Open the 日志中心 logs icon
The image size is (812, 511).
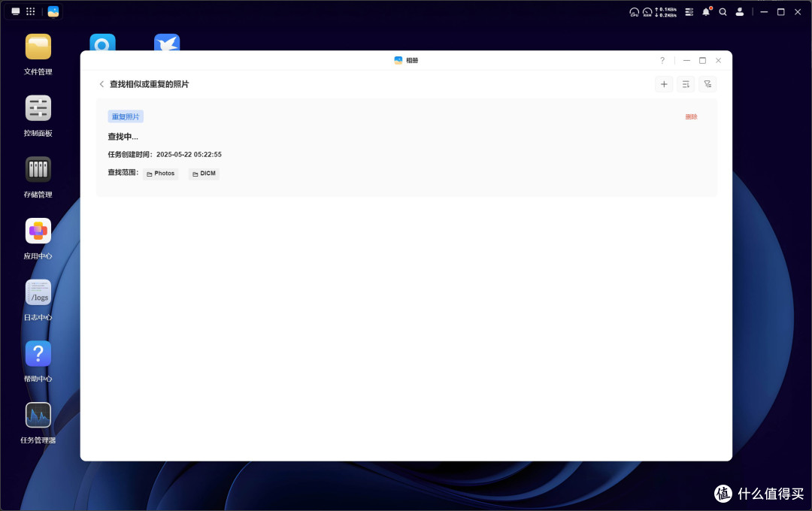38,292
